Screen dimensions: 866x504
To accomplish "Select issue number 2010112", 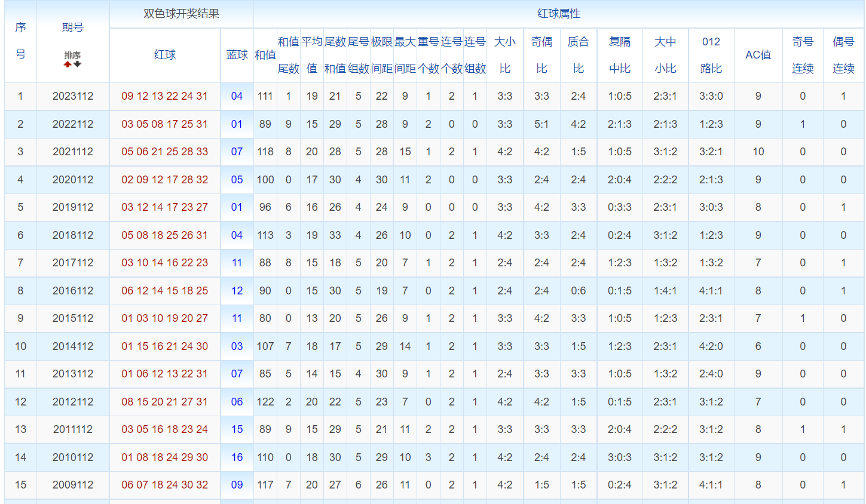I will 73,457.
